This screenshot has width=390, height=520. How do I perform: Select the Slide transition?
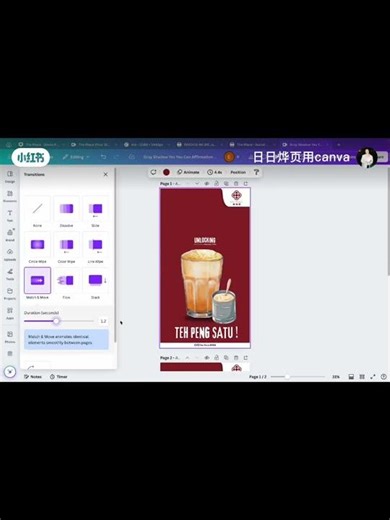pyautogui.click(x=95, y=212)
